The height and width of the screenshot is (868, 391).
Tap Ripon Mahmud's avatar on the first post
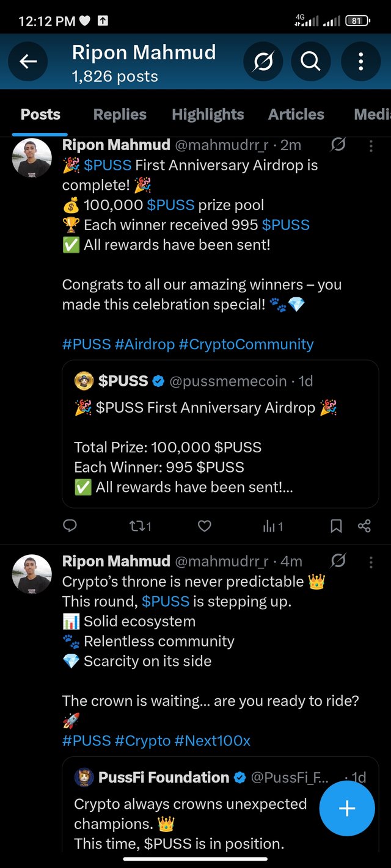32,158
